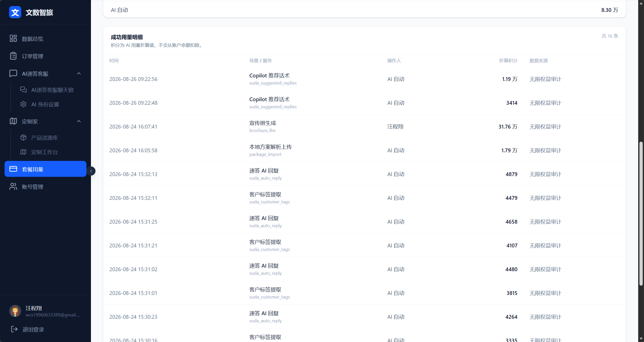Click the 成功用量明细 section title

click(x=127, y=37)
